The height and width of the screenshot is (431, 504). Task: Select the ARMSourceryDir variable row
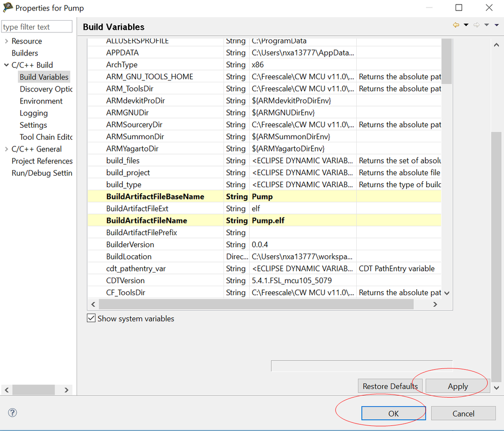[264, 125]
